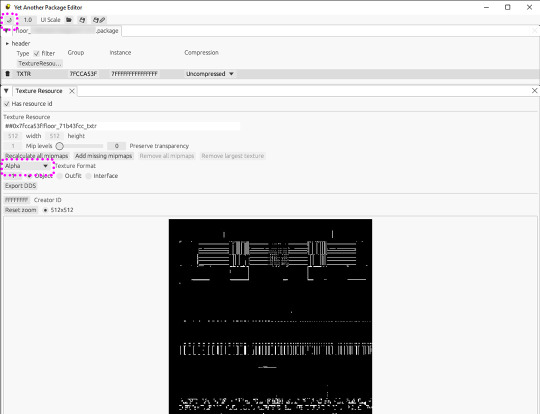The width and height of the screenshot is (540, 414).
Task: Click Recalculate all mipmaps
Action: tap(37, 156)
